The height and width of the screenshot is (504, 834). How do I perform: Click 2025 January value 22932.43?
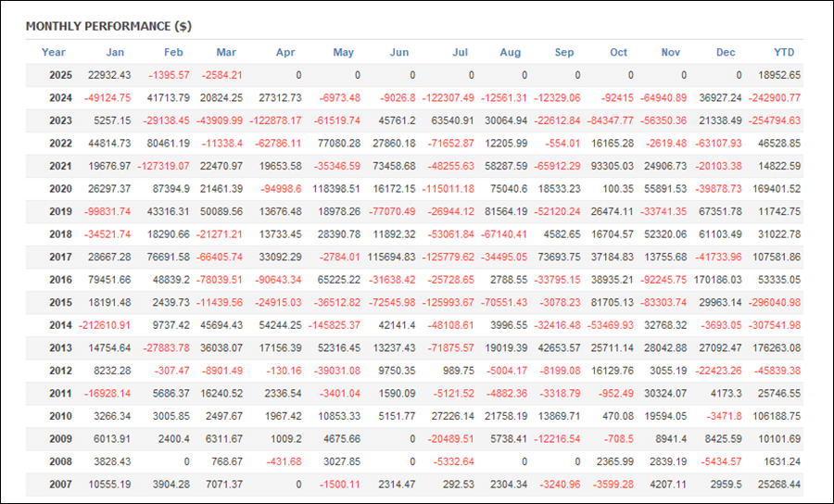point(109,75)
